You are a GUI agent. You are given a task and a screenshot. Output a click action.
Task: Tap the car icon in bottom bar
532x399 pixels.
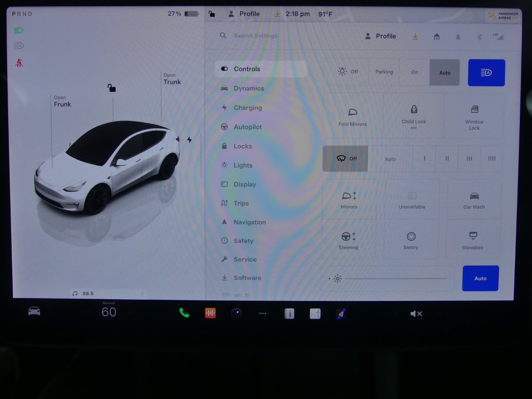tap(34, 311)
